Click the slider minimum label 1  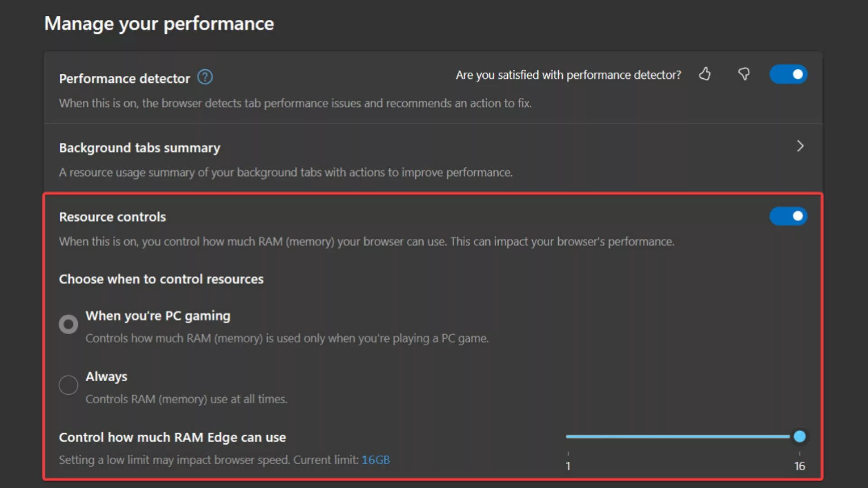pyautogui.click(x=568, y=466)
